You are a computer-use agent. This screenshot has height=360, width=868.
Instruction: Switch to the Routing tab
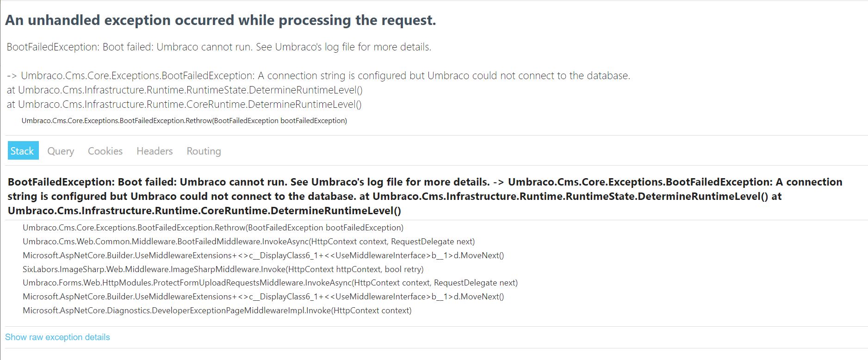(204, 151)
